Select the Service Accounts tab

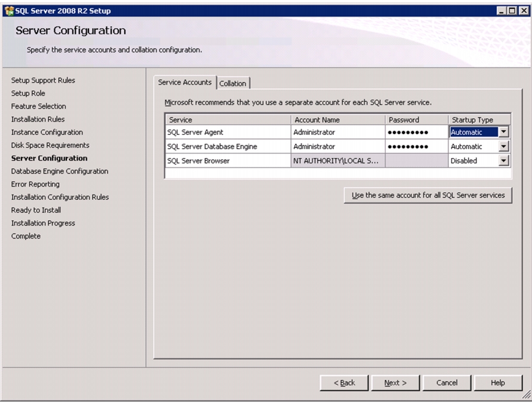tap(185, 82)
